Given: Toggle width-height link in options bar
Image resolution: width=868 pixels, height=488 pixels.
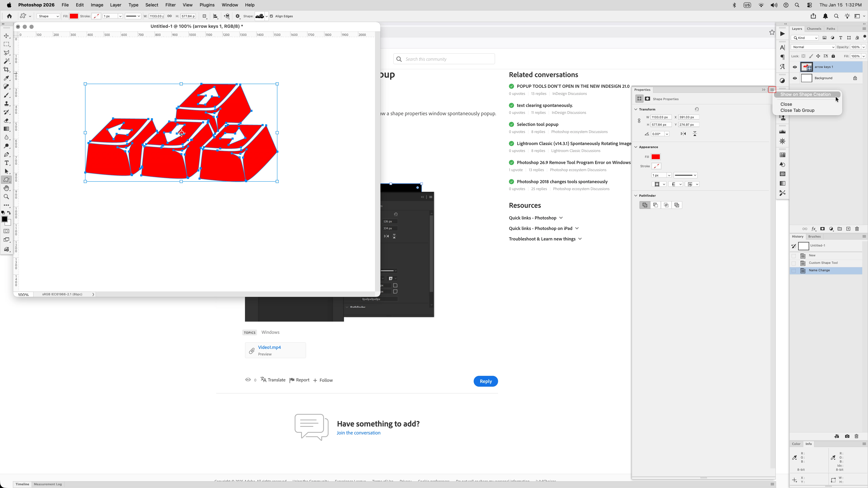Looking at the screenshot, I should click(170, 16).
